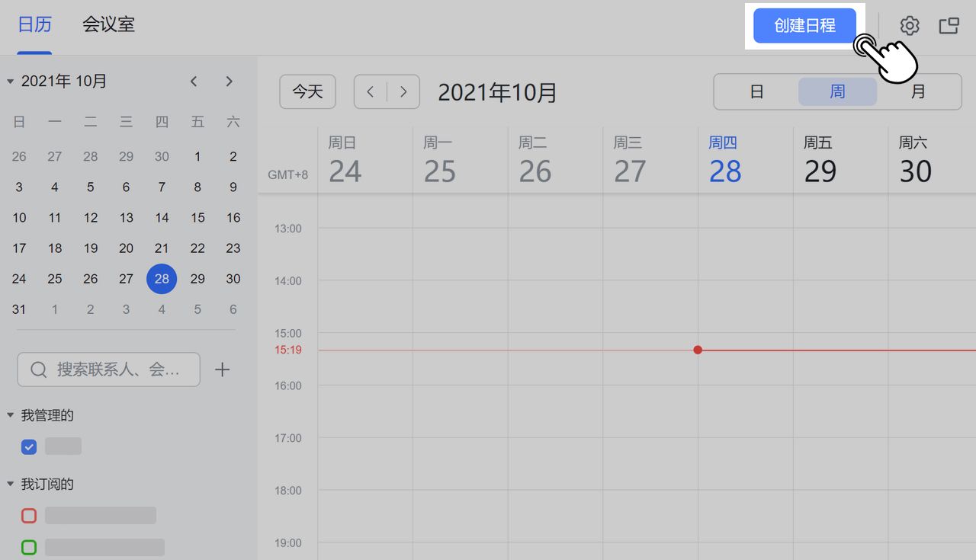Switch to 月 month view
Screen dimensions: 976x560
click(918, 92)
